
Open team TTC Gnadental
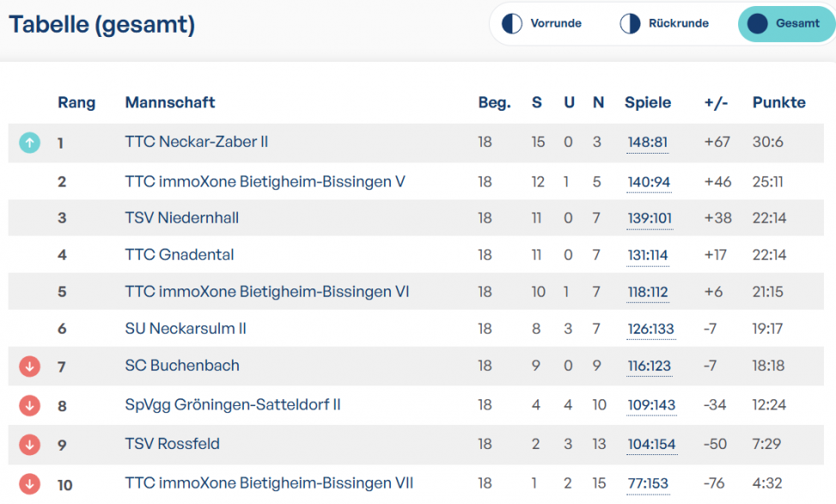[x=179, y=255]
